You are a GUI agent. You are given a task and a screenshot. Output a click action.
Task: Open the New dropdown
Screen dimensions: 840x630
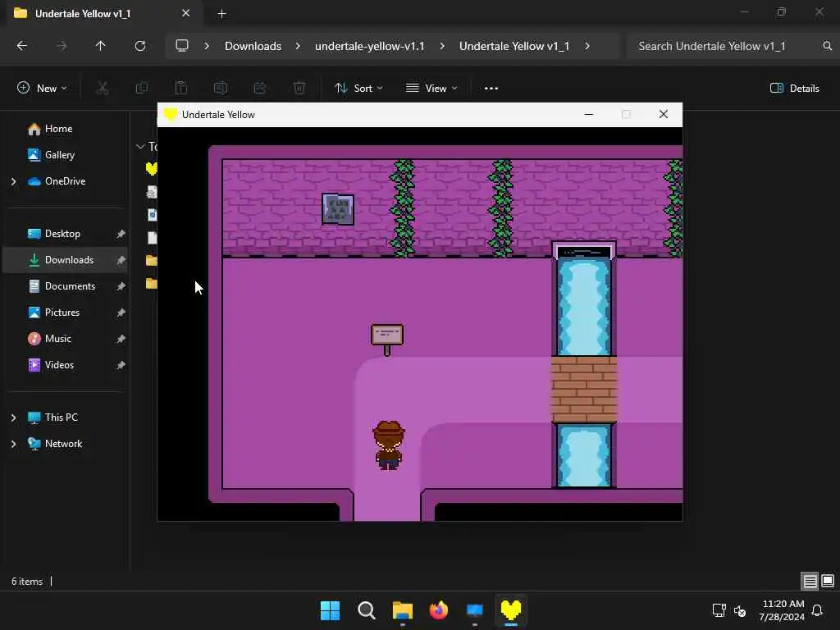43,89
